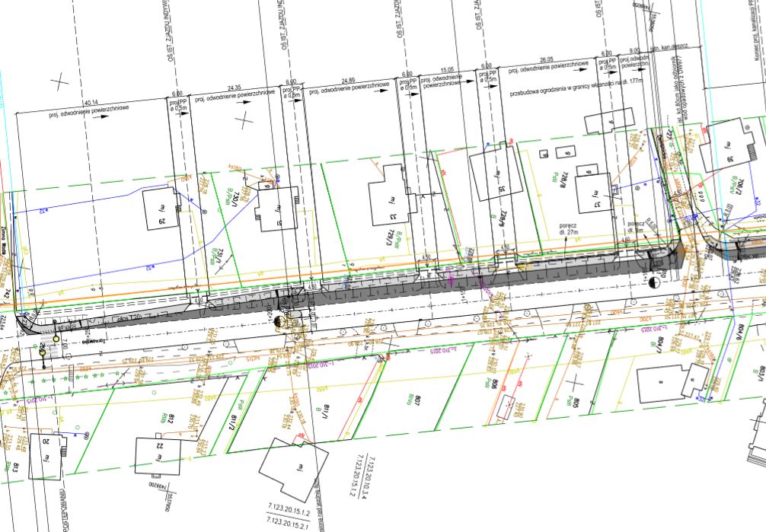Click parcel label 729/3
The width and height of the screenshot is (766, 532).
pyautogui.click(x=390, y=238)
